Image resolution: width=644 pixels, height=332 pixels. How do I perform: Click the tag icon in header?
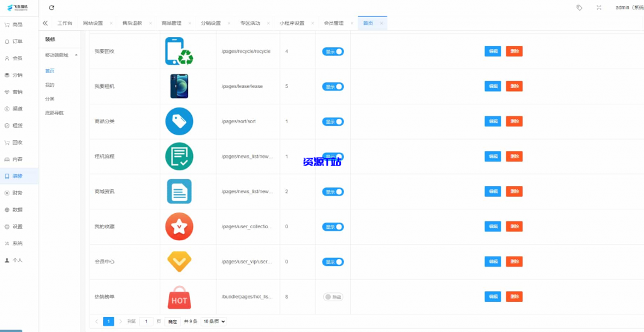coord(579,8)
